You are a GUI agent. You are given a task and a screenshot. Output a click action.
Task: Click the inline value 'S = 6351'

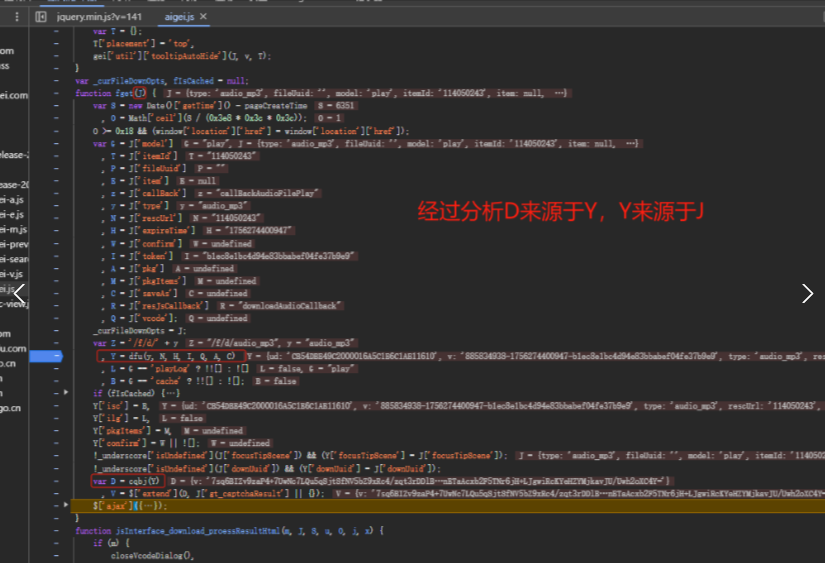pyautogui.click(x=336, y=105)
